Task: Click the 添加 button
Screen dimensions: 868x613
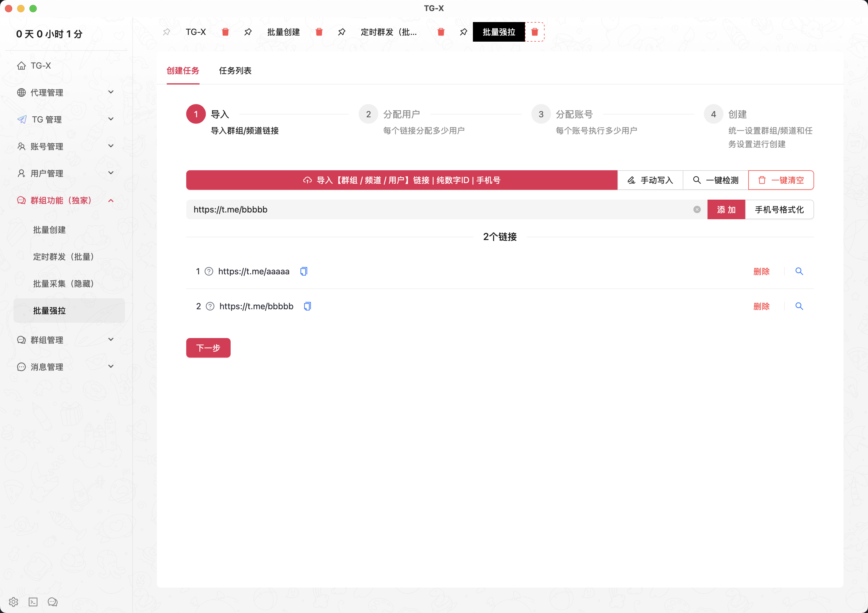Action: pos(726,210)
